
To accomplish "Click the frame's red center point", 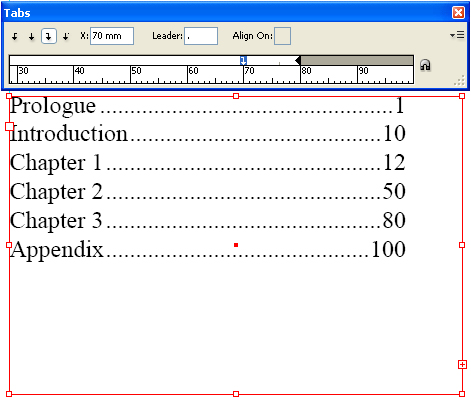I will tap(236, 245).
